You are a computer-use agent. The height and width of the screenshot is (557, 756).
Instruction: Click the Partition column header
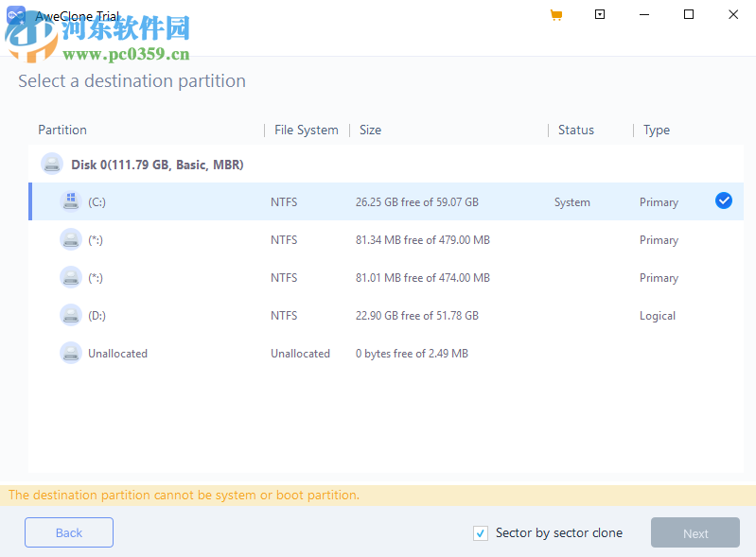point(62,130)
